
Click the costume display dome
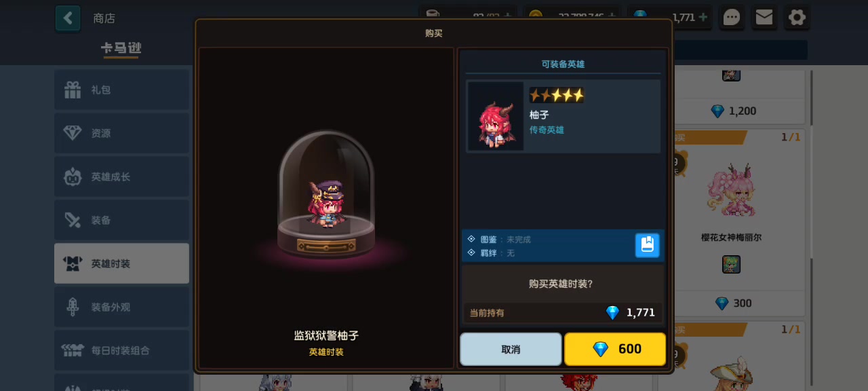click(x=326, y=195)
